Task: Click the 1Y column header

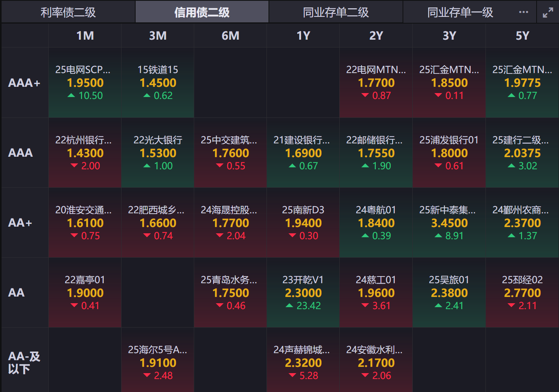Action: tap(303, 36)
